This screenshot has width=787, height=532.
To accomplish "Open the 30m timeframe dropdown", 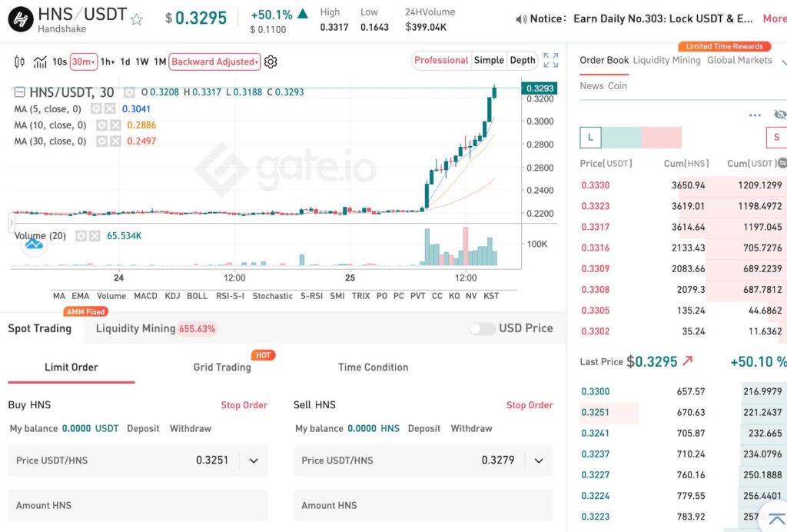I will tap(83, 62).
